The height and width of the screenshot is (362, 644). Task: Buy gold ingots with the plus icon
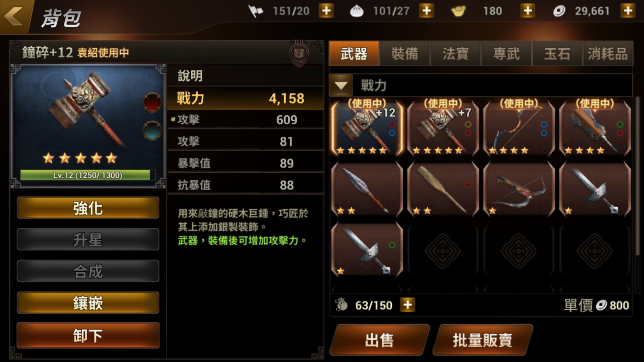(528, 11)
